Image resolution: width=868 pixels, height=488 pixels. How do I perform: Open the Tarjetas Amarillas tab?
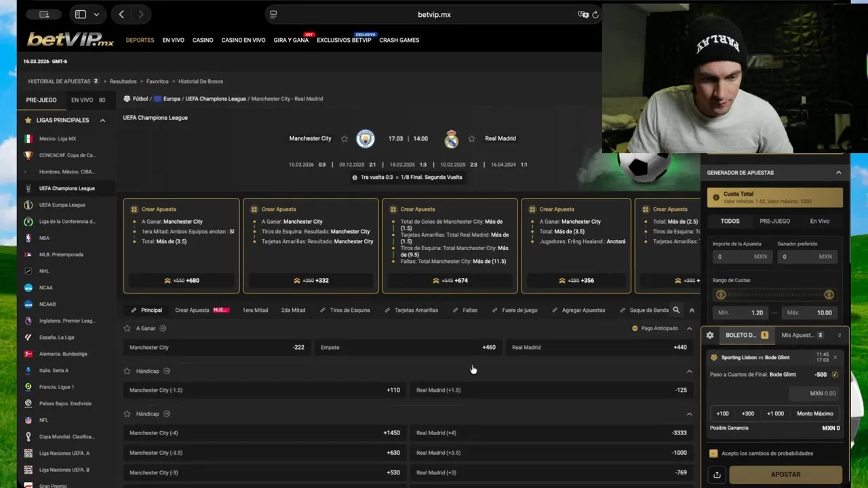(412, 310)
